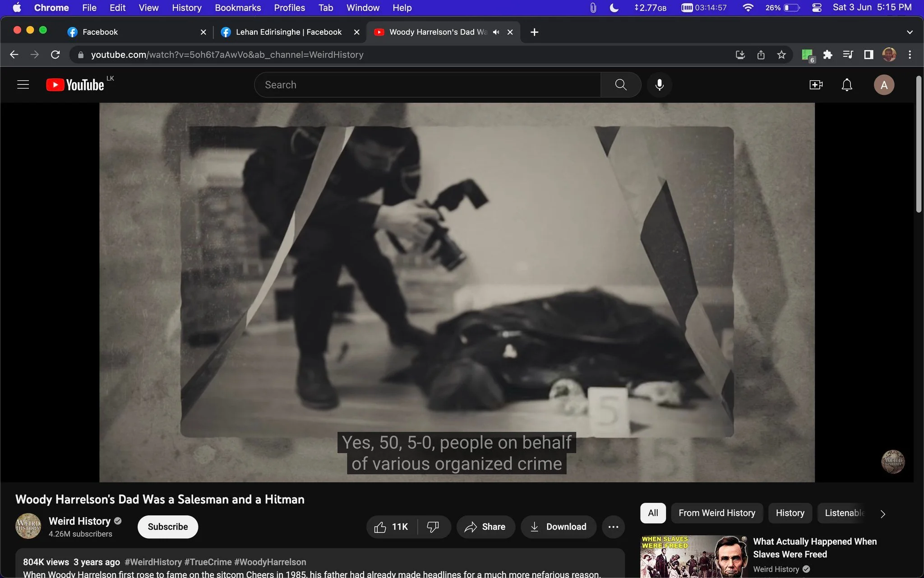The height and width of the screenshot is (578, 924).
Task: Go back with browser back arrow
Action: coord(14,55)
